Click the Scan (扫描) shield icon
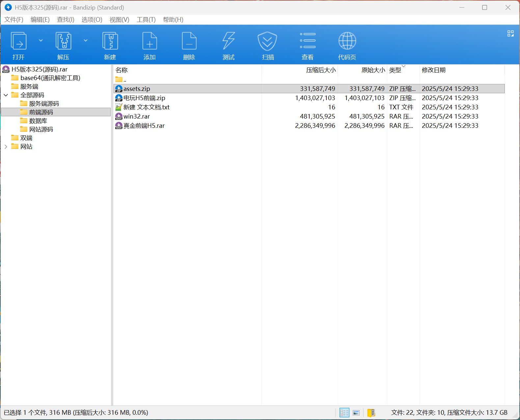Image resolution: width=520 pixels, height=420 pixels. [267, 41]
